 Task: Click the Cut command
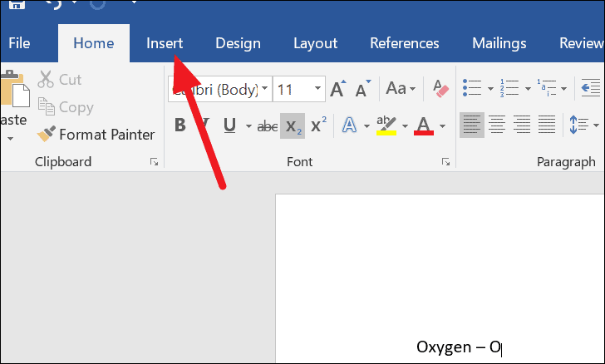tap(60, 80)
